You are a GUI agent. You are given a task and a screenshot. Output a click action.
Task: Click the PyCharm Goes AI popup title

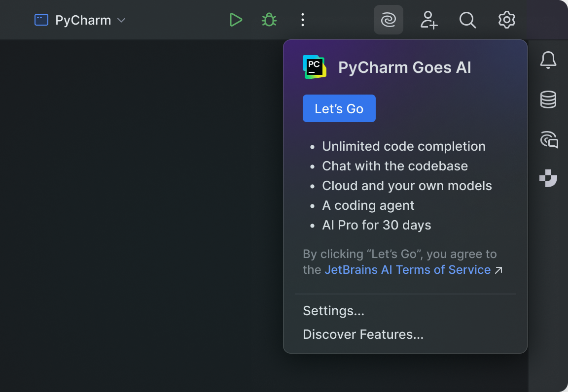[x=404, y=67]
